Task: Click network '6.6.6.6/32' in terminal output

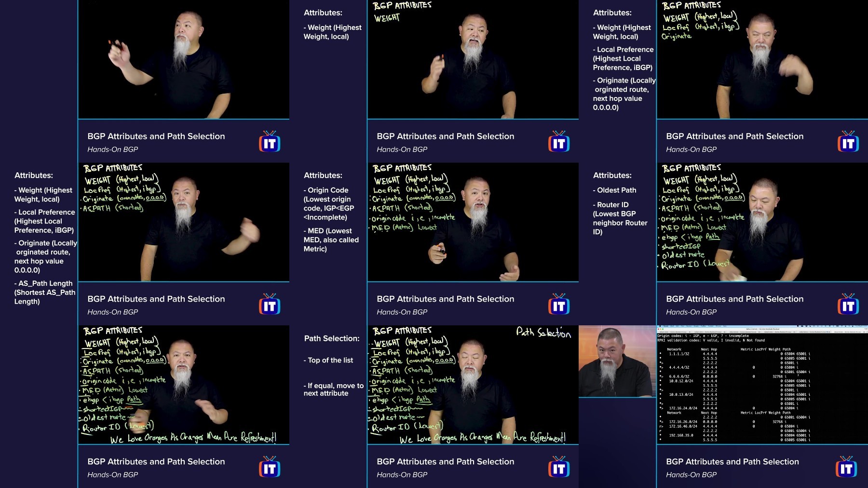Action: [x=679, y=376]
